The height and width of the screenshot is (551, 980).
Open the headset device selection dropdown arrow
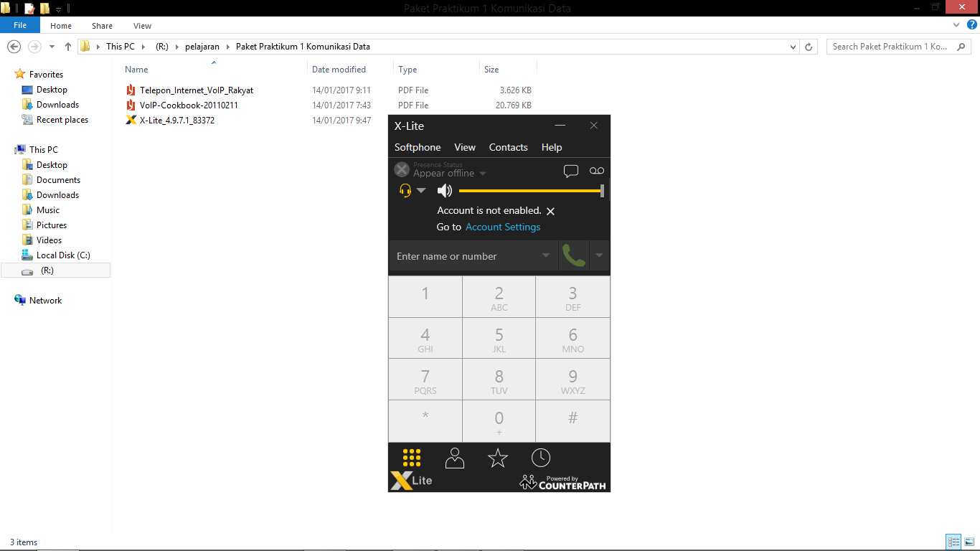[x=420, y=190]
